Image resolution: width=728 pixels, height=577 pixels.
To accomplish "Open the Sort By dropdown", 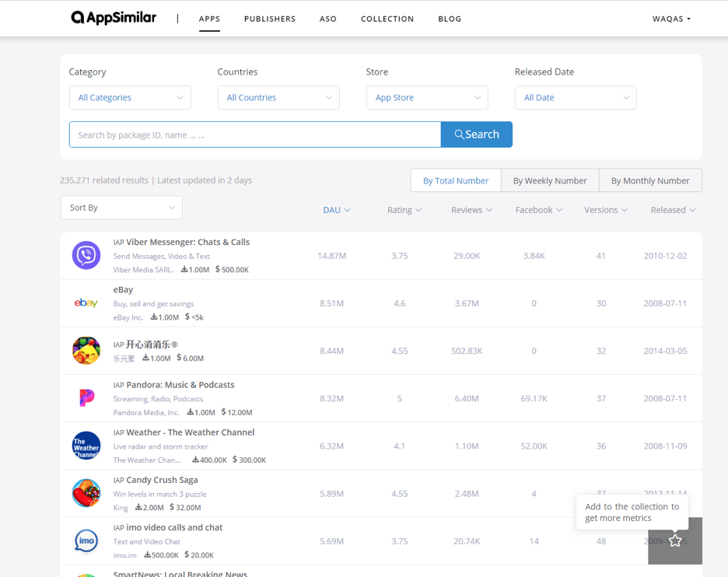I will tap(121, 208).
